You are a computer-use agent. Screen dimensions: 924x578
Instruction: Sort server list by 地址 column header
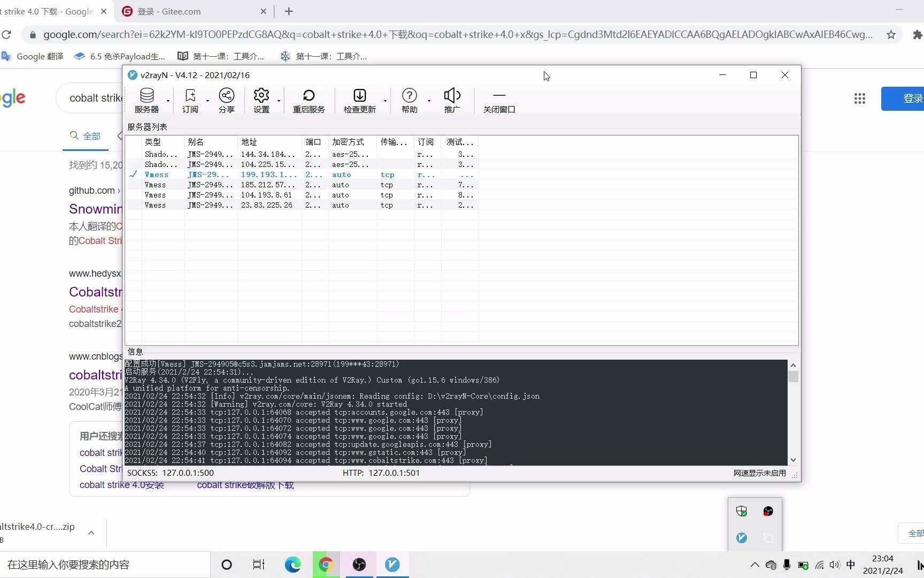coord(269,142)
